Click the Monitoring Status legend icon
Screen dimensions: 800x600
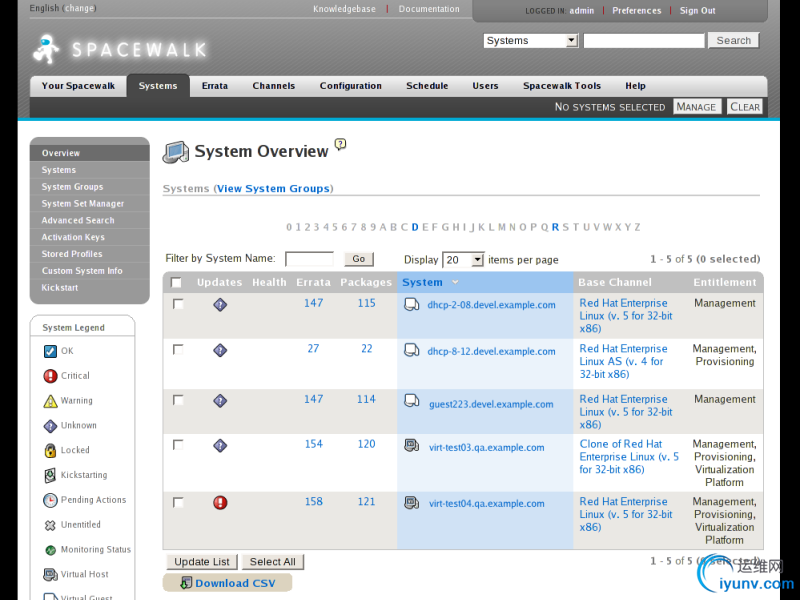(50, 550)
